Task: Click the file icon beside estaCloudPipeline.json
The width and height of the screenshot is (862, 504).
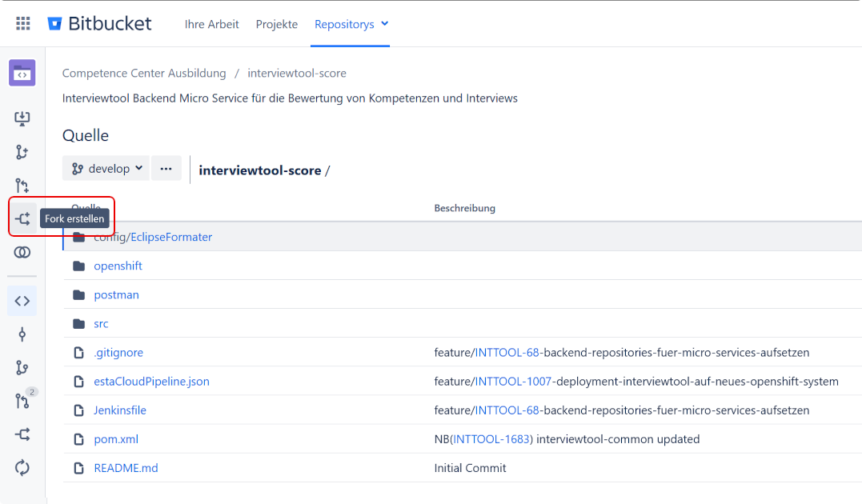Action: tap(79, 382)
